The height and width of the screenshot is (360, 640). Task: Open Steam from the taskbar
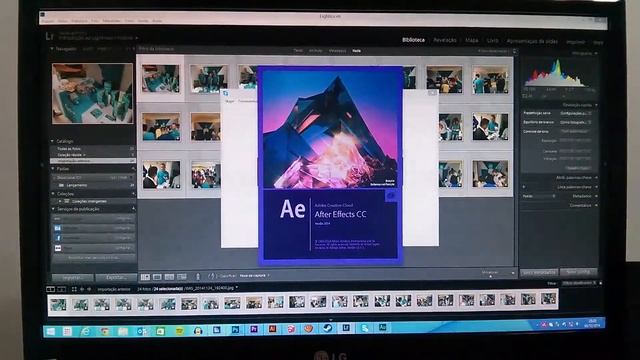tap(327, 328)
